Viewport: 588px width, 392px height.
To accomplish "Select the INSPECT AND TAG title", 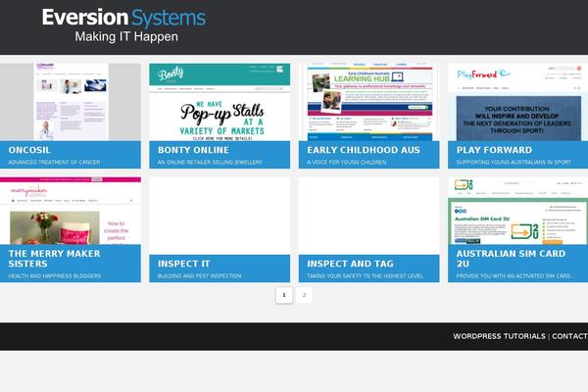I will click(350, 264).
